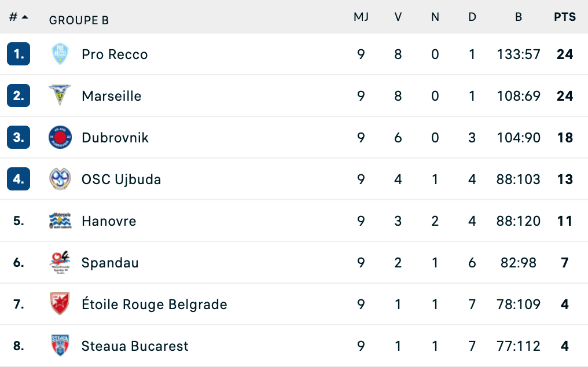This screenshot has height=367, width=588.
Task: Sort table by MJ column header
Action: coord(361,17)
